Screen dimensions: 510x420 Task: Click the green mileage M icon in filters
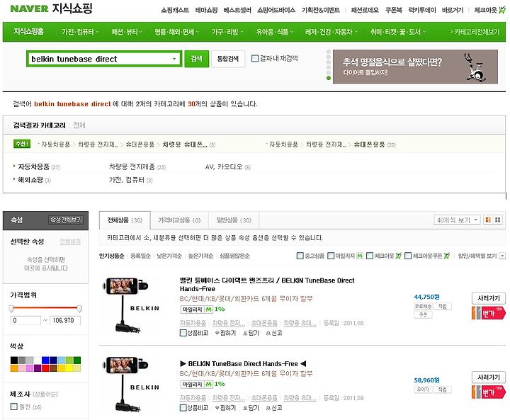coord(360,256)
